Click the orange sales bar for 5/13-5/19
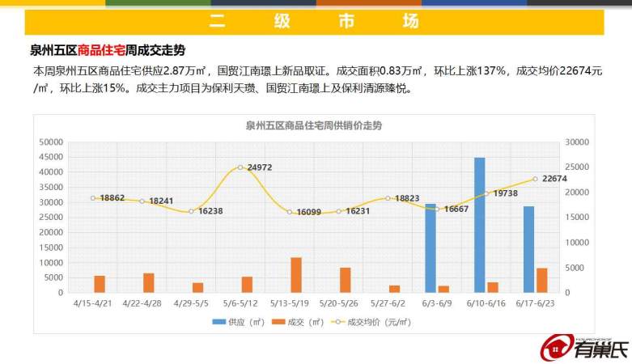The image size is (632, 364). (296, 275)
